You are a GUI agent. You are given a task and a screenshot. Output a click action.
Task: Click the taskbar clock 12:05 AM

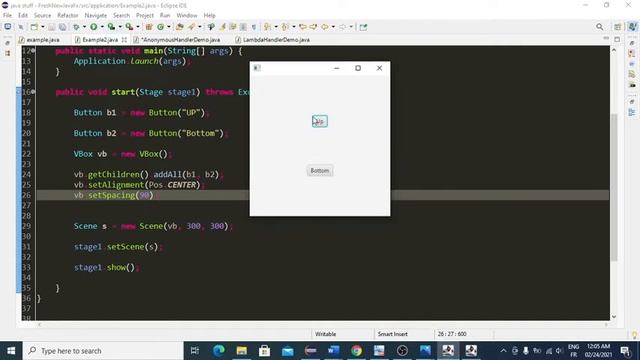pyautogui.click(x=598, y=351)
